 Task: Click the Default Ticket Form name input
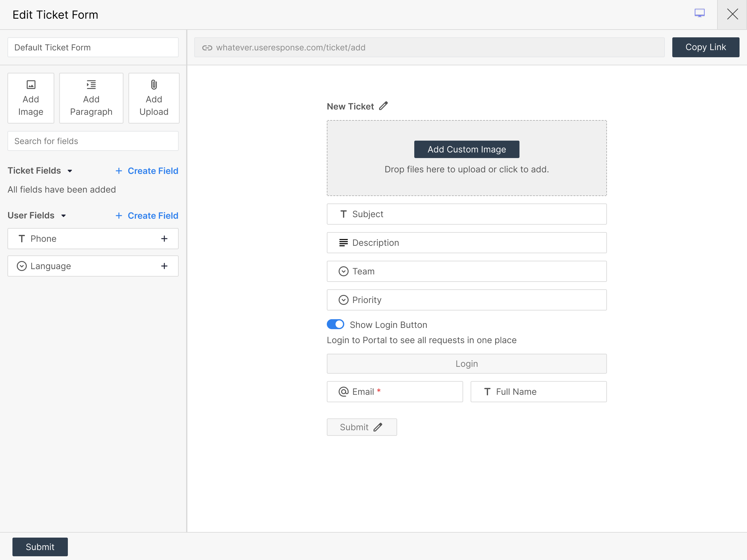(93, 47)
